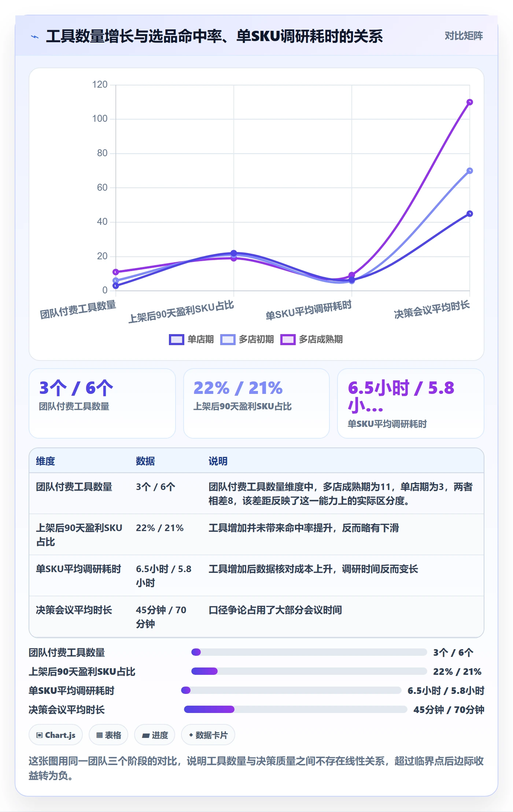This screenshot has height=812, width=513.
Task: Click the 说明 column header
Action: 218,461
